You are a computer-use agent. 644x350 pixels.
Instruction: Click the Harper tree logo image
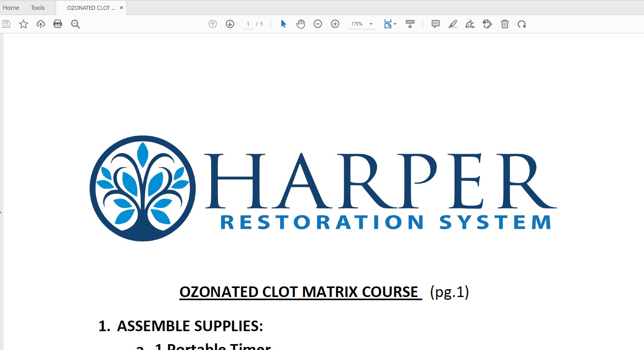[x=142, y=188]
